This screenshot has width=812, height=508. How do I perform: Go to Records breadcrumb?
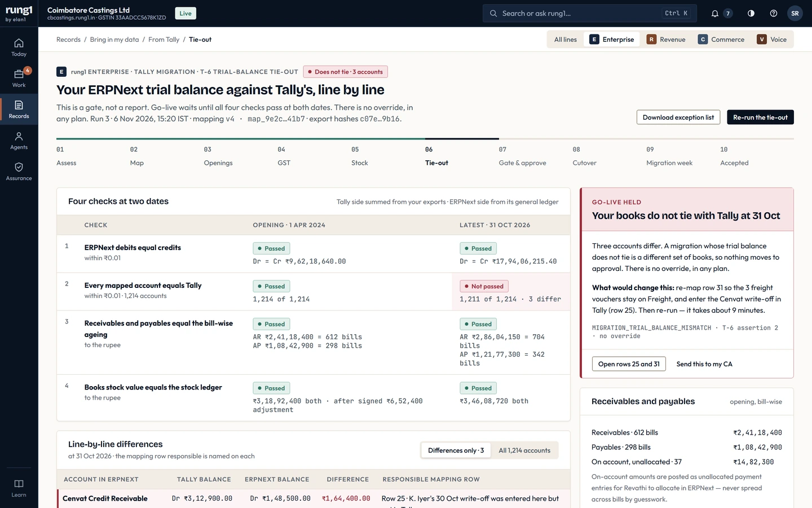coord(68,40)
